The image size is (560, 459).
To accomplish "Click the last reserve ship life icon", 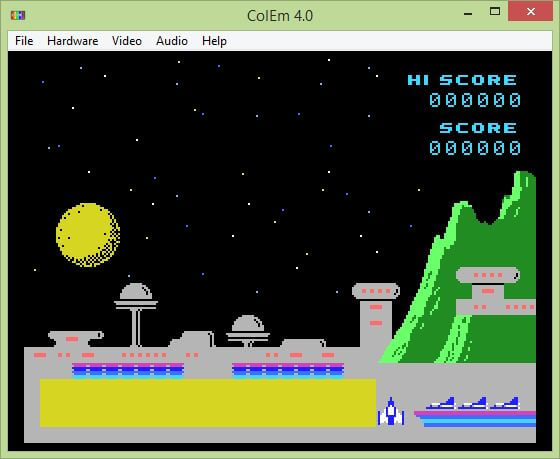I will pos(505,403).
